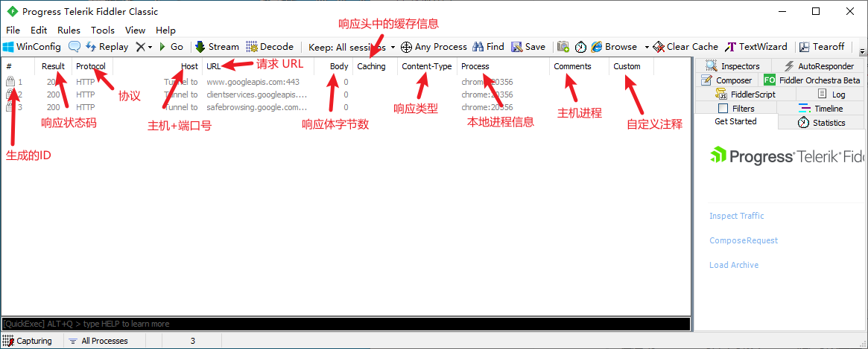Toggle Capturing in the status bar

click(28, 341)
